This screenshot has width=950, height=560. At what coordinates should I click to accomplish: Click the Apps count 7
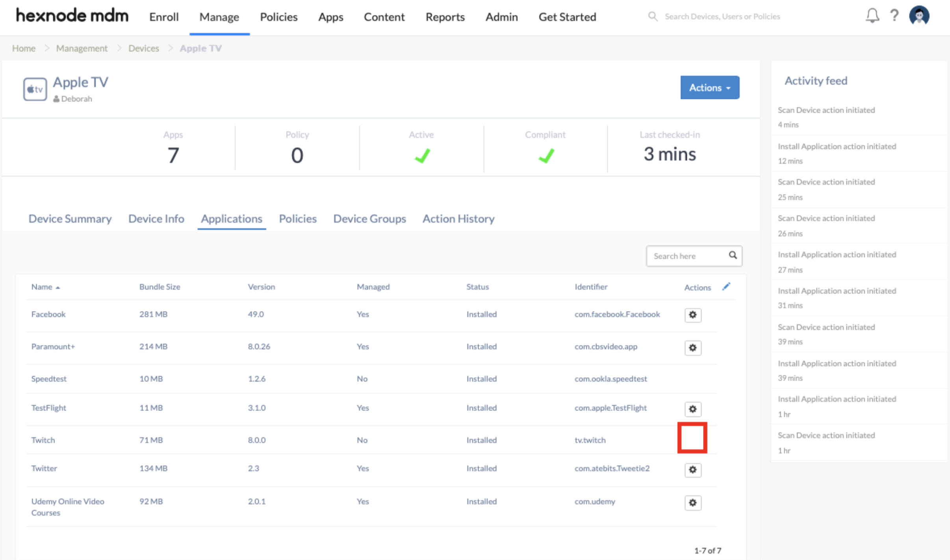[173, 155]
